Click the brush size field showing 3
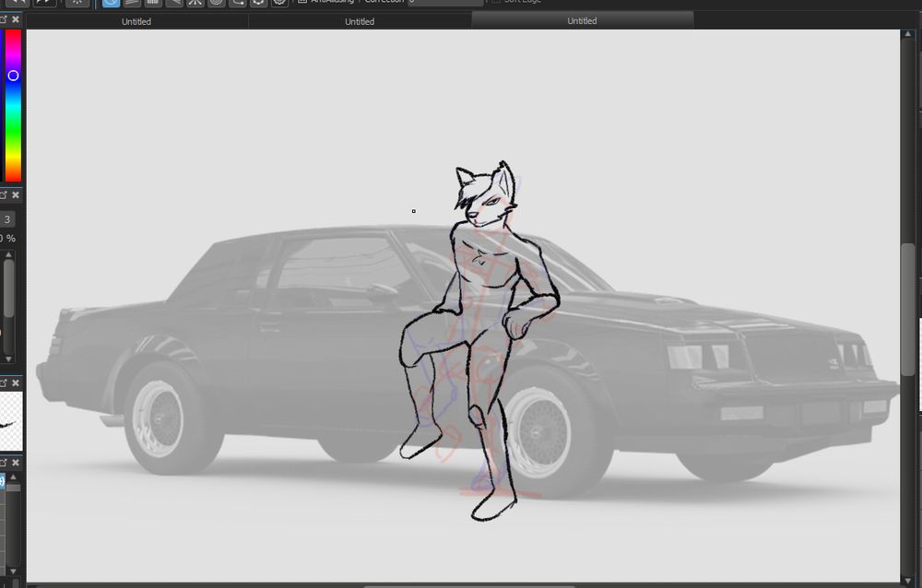 pyautogui.click(x=7, y=219)
